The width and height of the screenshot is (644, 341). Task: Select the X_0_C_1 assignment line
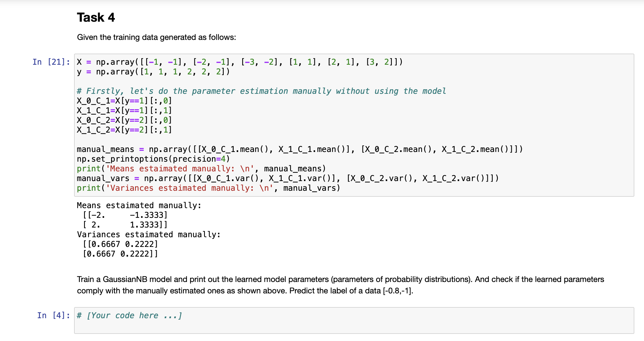(x=124, y=100)
